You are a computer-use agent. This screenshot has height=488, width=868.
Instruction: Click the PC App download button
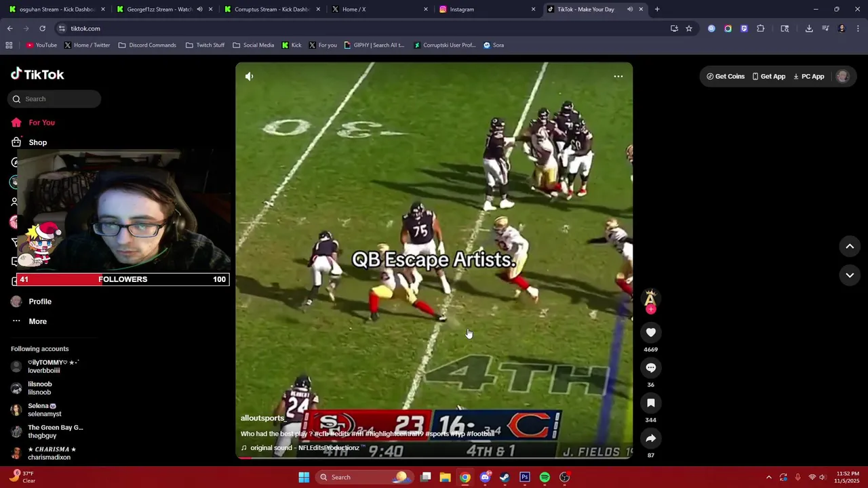pyautogui.click(x=809, y=77)
